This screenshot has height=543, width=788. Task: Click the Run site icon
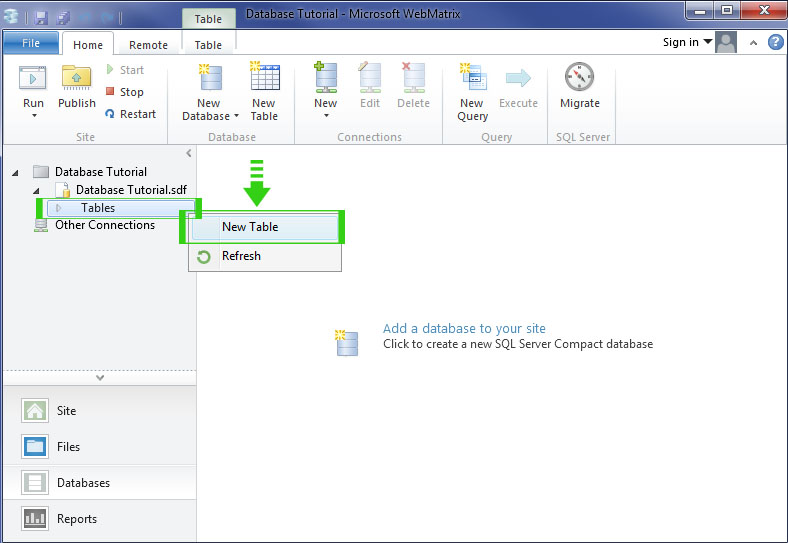tap(33, 78)
